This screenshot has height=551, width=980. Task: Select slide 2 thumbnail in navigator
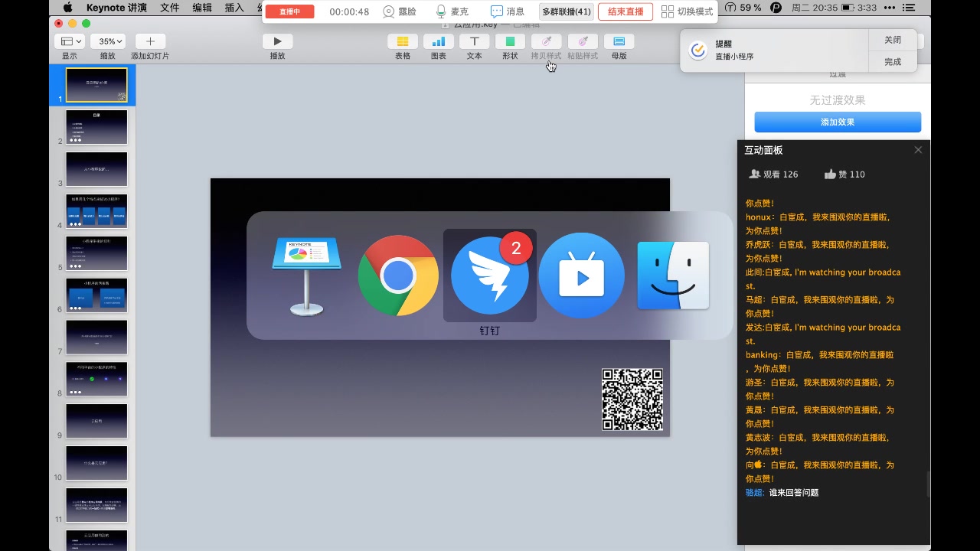click(96, 127)
